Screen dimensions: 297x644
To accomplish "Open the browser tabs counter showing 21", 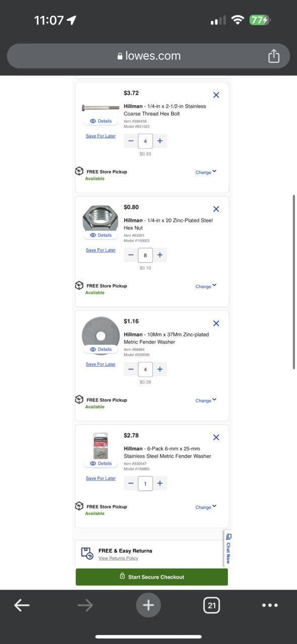I will click(211, 605).
